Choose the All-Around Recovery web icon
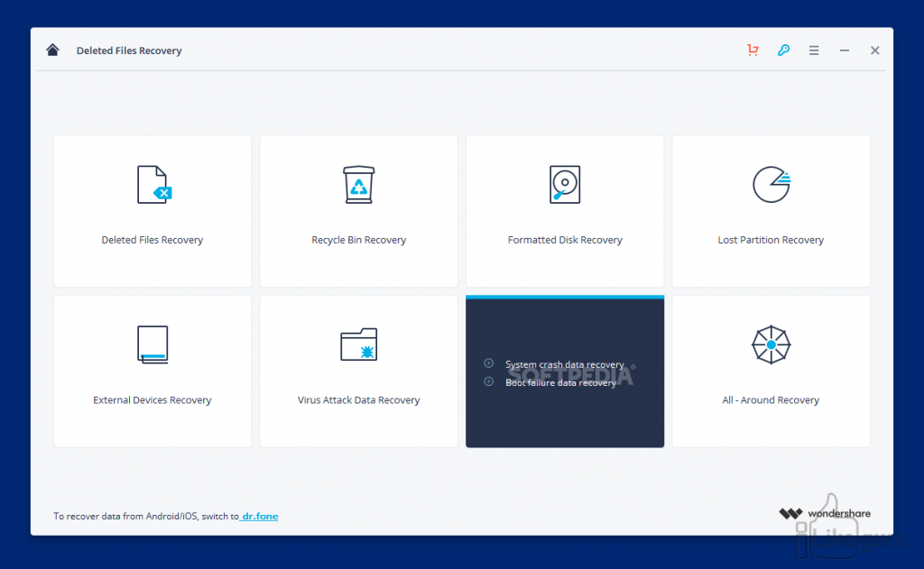Image resolution: width=924 pixels, height=569 pixels. click(771, 344)
